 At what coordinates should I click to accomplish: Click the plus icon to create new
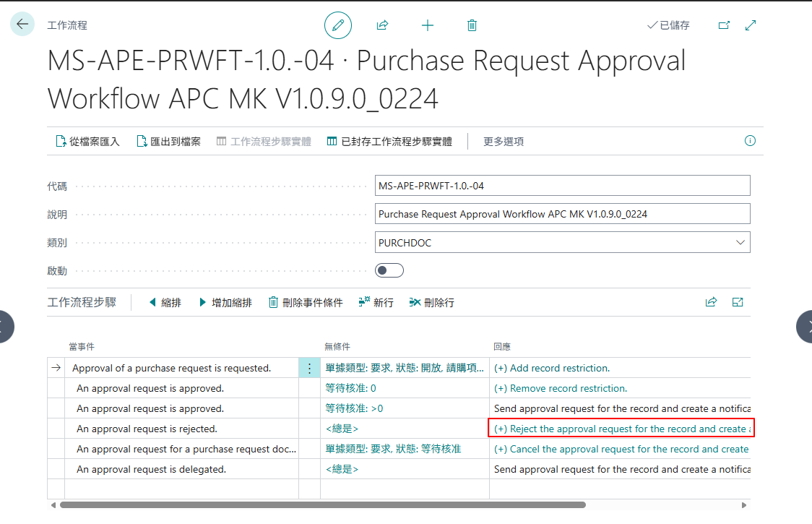(x=427, y=25)
